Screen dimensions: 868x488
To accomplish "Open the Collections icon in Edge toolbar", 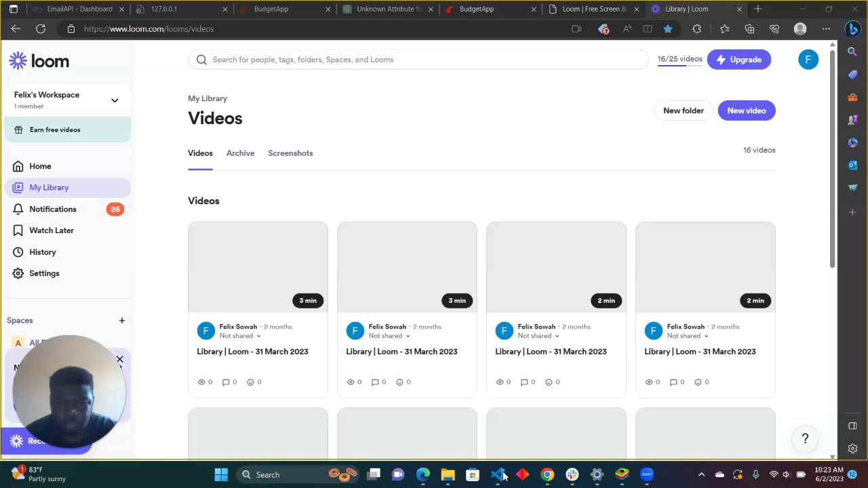I will [749, 29].
